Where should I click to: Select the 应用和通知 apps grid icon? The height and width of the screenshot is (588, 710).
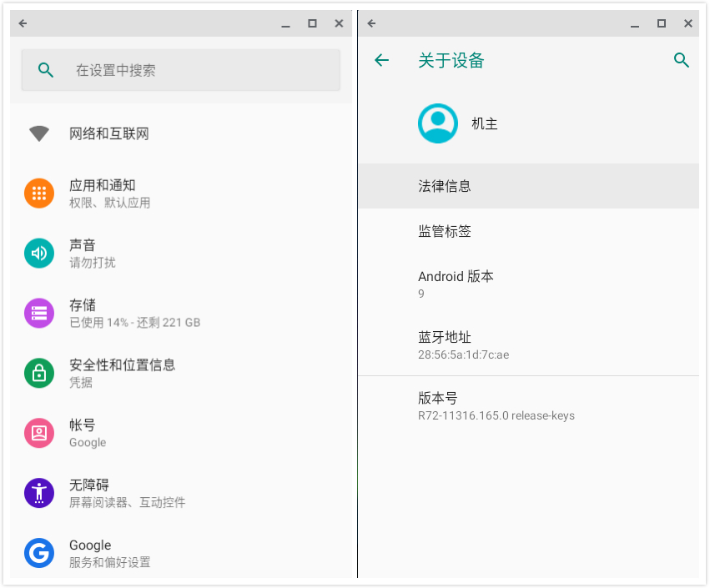(x=38, y=193)
